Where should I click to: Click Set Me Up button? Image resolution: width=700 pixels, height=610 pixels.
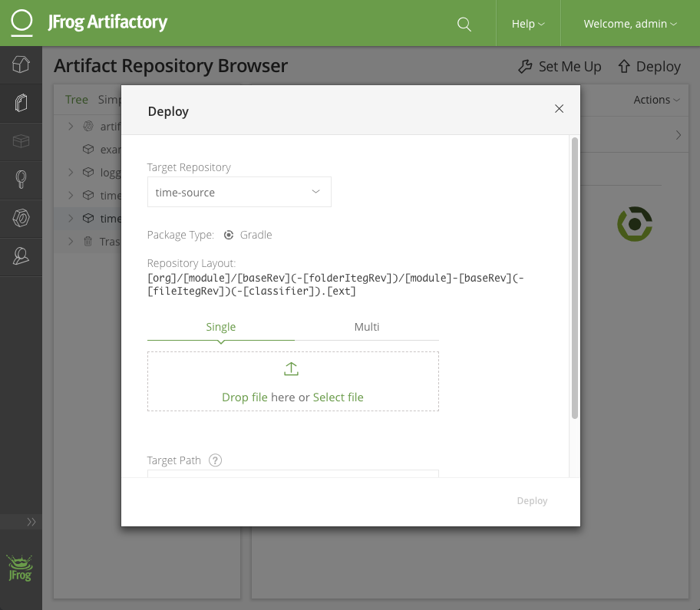(x=560, y=67)
